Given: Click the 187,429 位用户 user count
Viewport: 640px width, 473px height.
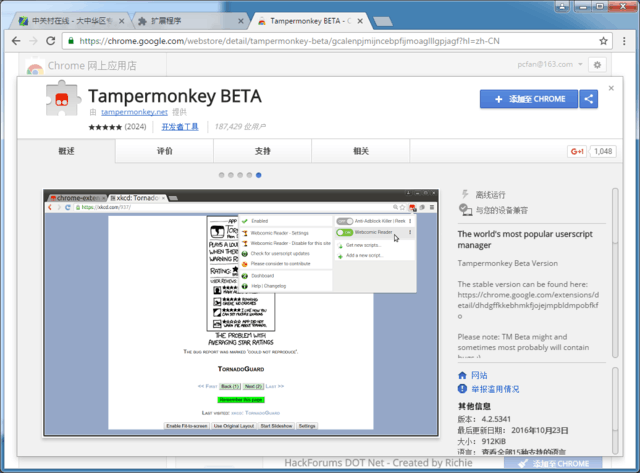Looking at the screenshot, I should 240,127.
